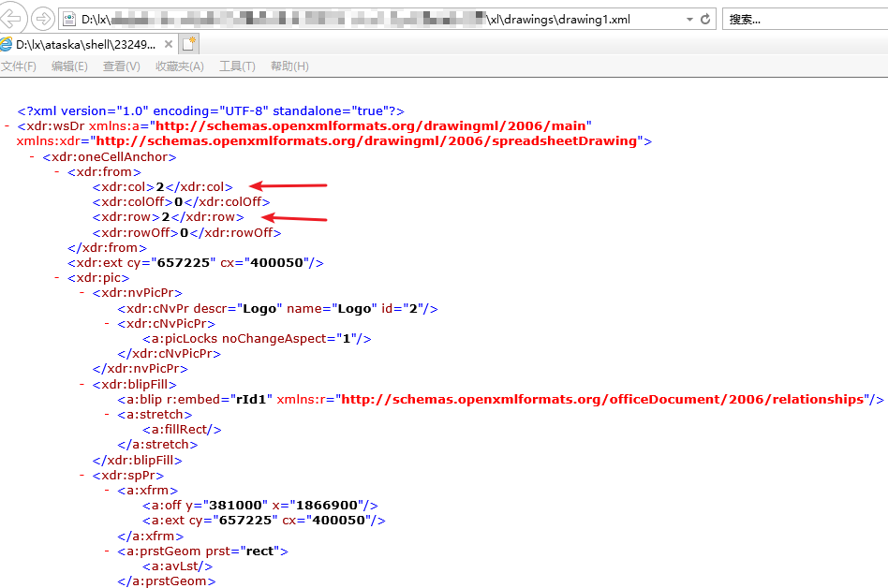Open the 收藏夹(A) menu

point(180,66)
